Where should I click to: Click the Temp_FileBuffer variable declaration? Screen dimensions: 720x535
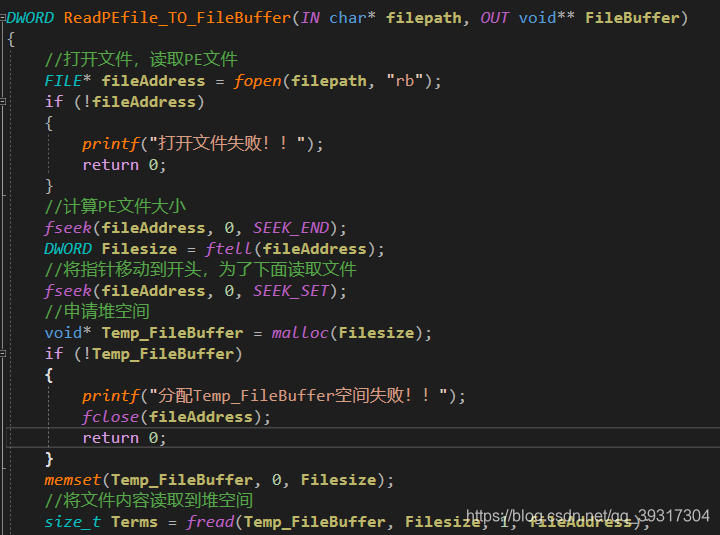172,332
